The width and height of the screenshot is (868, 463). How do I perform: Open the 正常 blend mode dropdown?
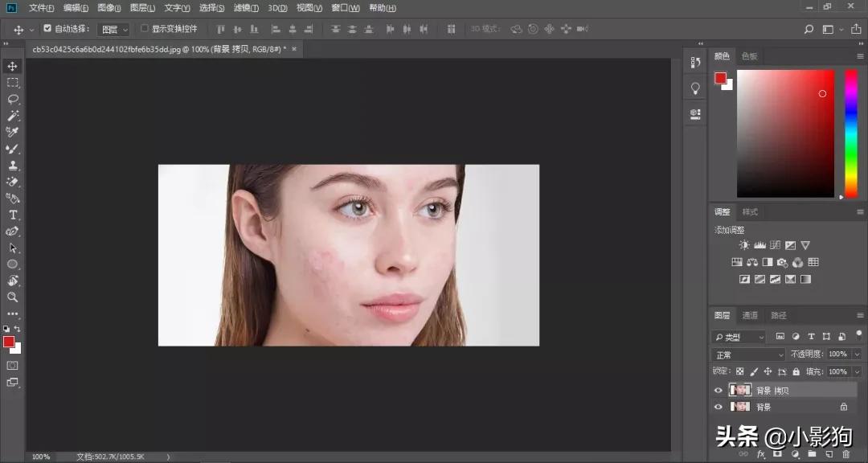749,354
